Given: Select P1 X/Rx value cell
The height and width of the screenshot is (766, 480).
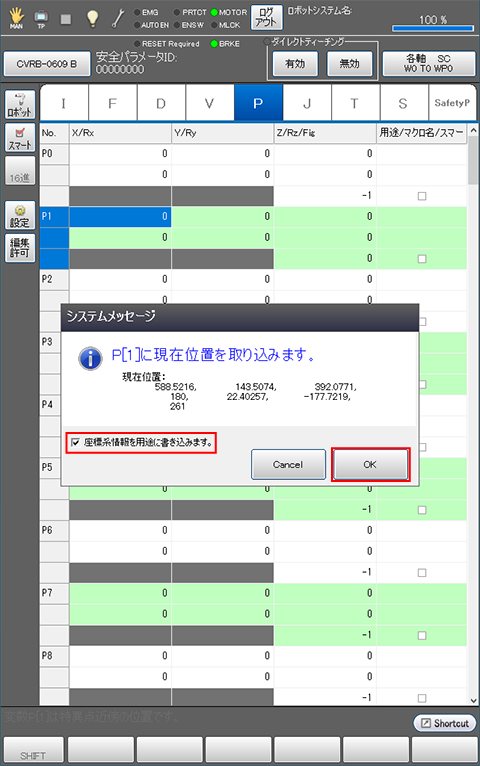Looking at the screenshot, I should [120, 216].
